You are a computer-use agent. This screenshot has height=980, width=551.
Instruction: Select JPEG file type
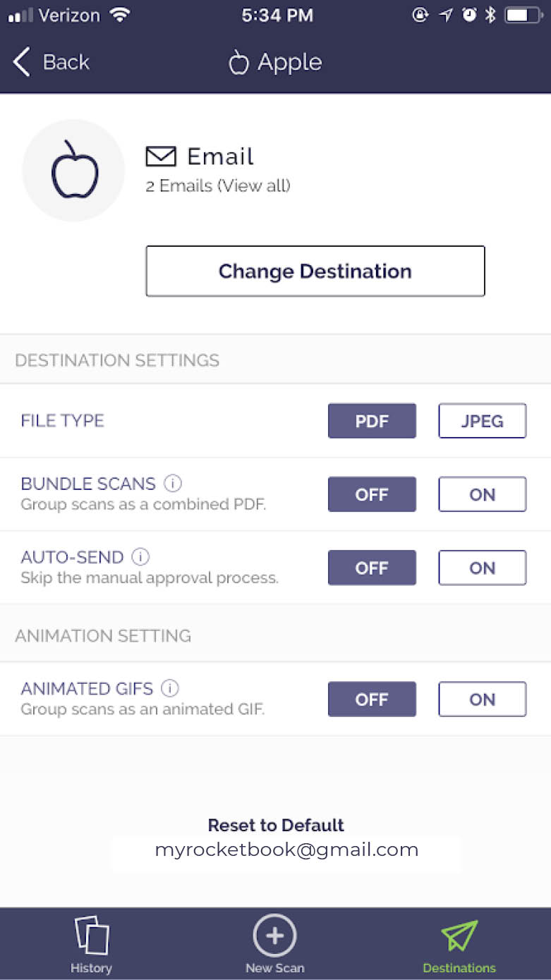click(x=482, y=421)
